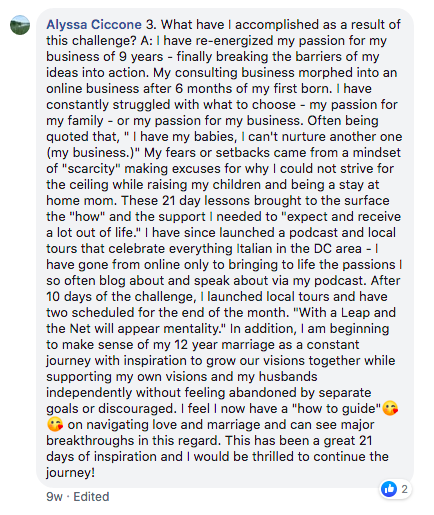The image size is (434, 515).
Task: Click the Alyssa Ciccone name link
Action: [x=94, y=25]
